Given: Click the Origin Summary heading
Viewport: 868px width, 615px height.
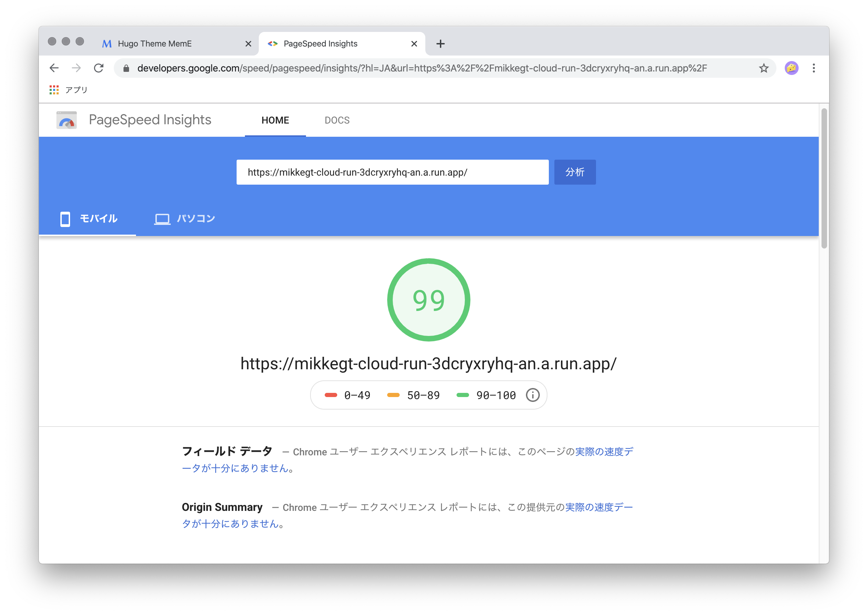Looking at the screenshot, I should click(x=222, y=507).
